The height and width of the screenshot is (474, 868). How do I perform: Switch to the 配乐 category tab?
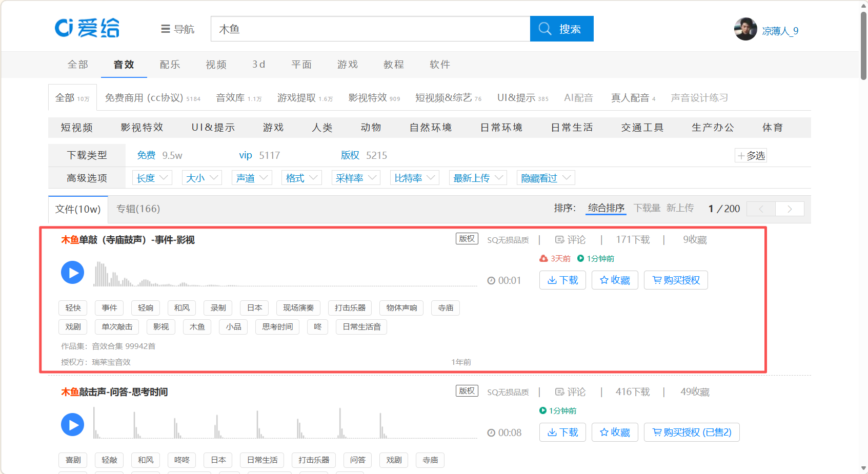click(x=170, y=65)
